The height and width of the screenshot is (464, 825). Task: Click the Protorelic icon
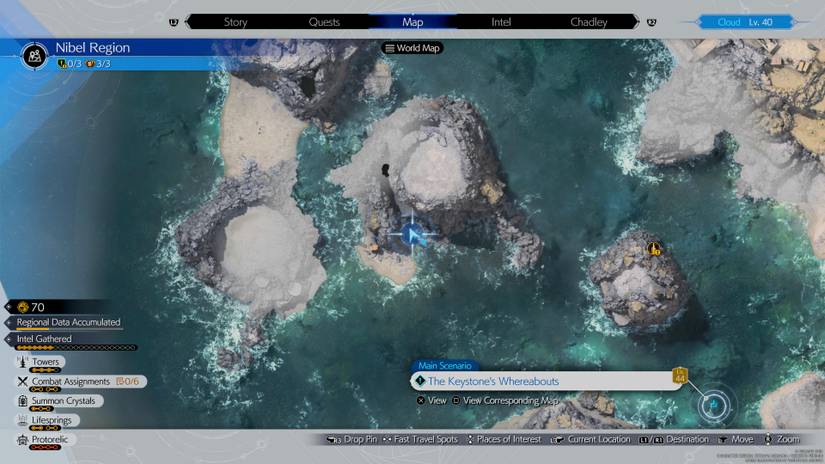point(22,440)
